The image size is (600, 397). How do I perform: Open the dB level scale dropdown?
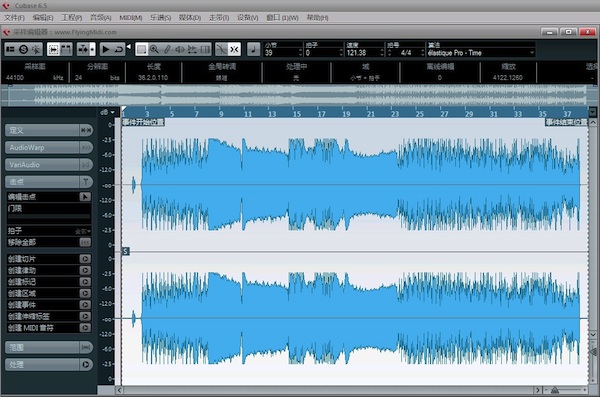107,112
